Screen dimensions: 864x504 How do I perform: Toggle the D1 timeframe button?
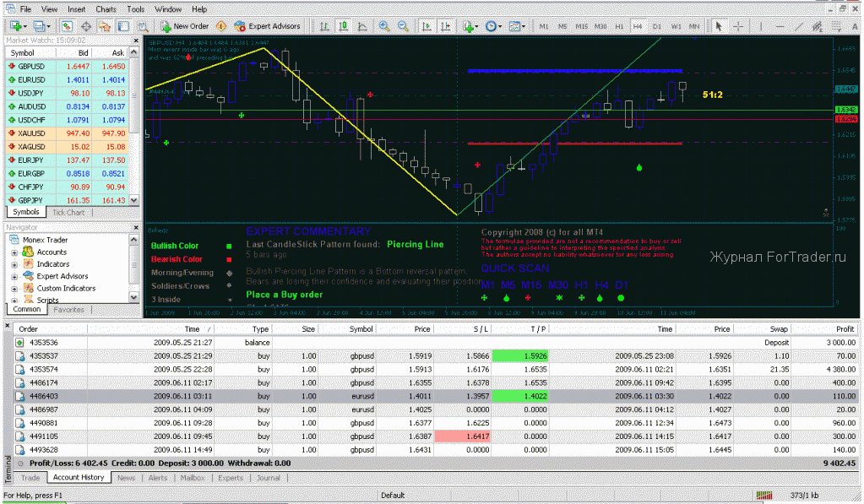(x=656, y=26)
